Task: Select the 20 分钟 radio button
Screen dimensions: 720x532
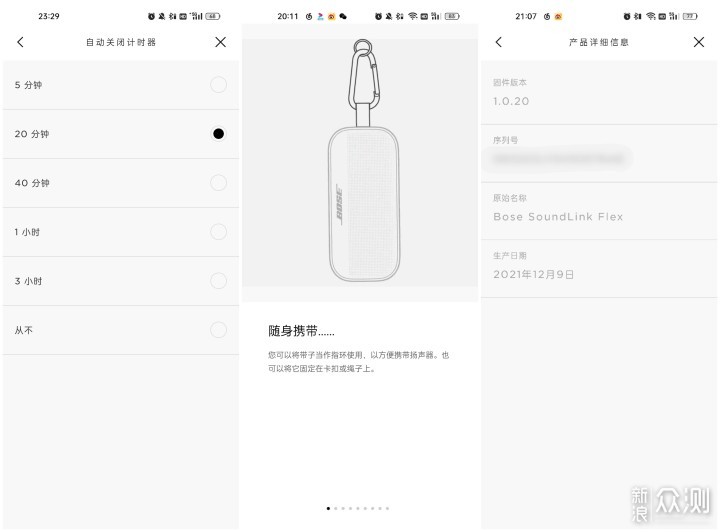Action: [219, 134]
